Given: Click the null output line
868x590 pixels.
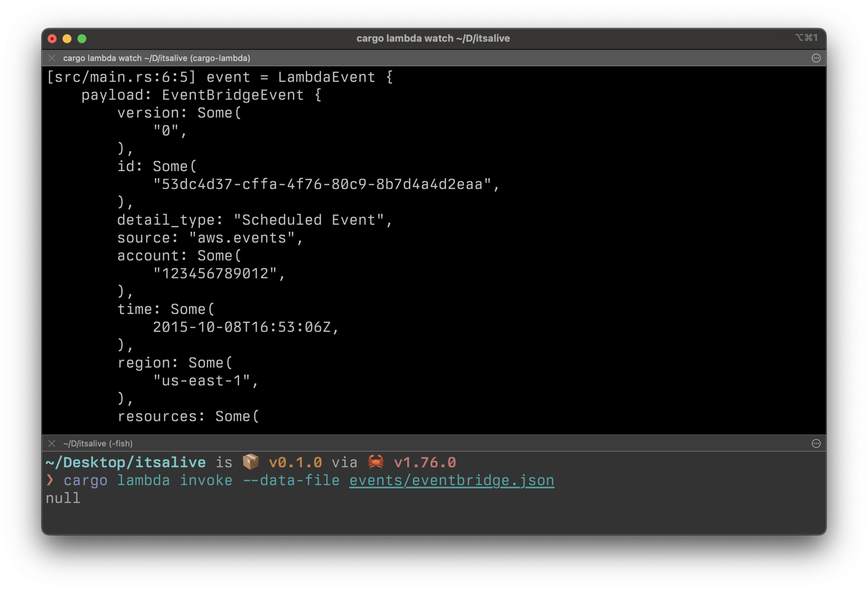Looking at the screenshot, I should click(x=63, y=498).
